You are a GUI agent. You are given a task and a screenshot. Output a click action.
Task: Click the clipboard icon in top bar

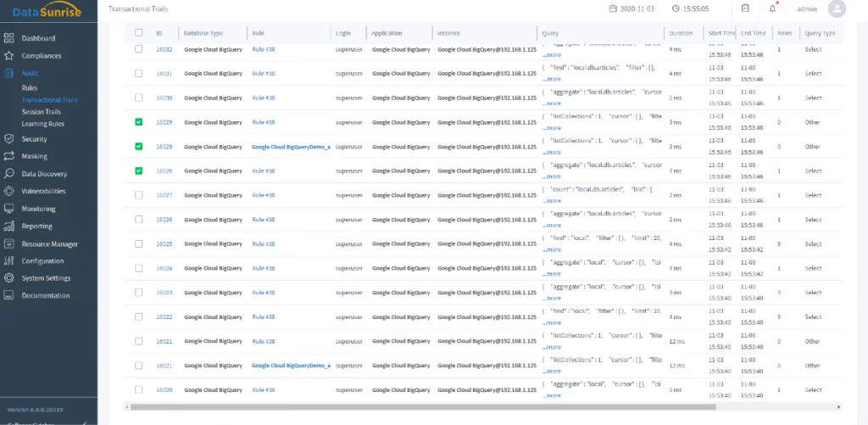coord(745,8)
